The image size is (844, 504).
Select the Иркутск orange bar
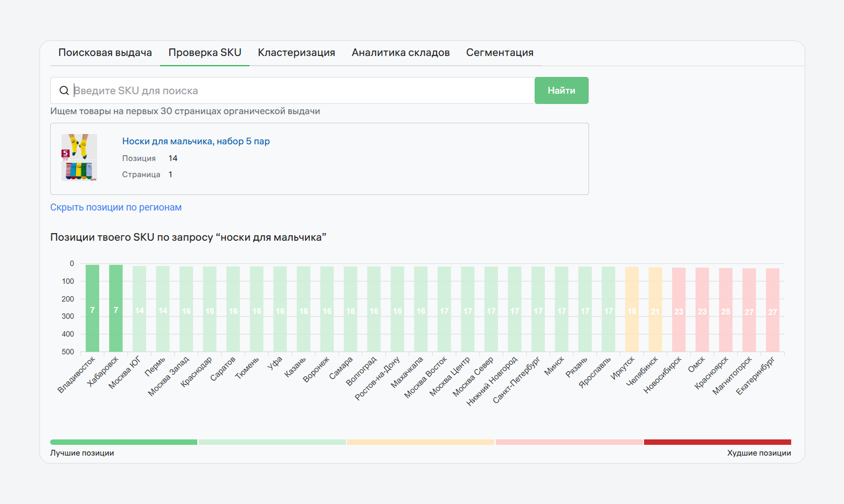[632, 309]
